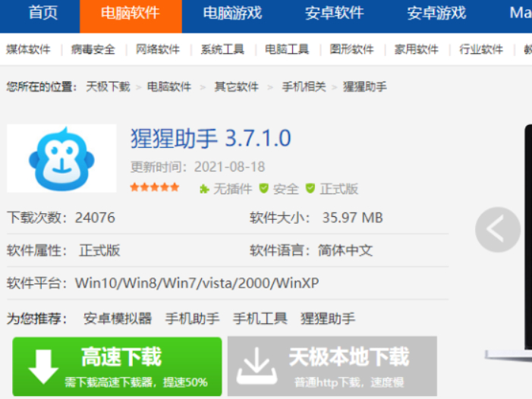Go to the 安卓游戏 tab
532x399 pixels.
[436, 14]
